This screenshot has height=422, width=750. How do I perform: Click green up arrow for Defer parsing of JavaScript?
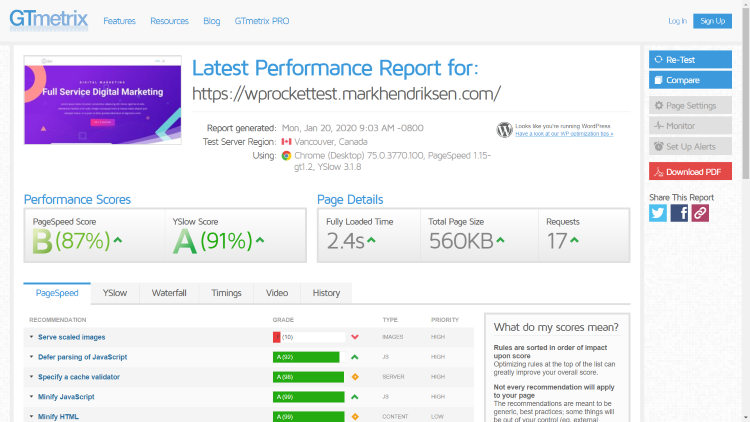click(355, 357)
